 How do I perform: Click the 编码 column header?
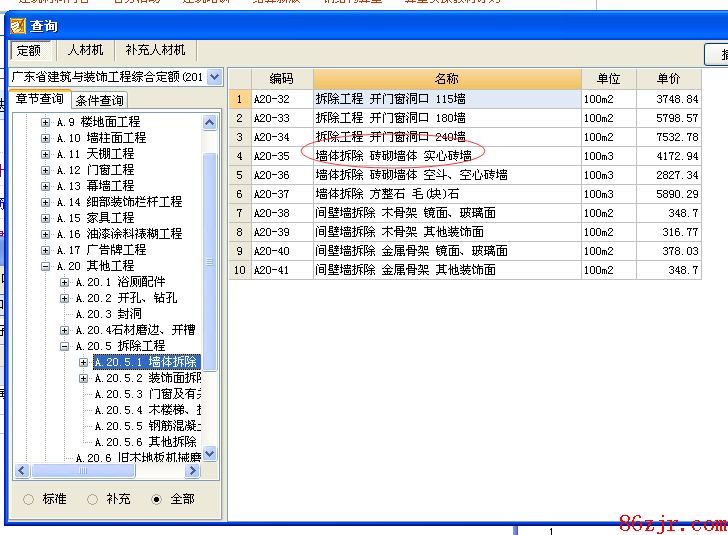(281, 79)
